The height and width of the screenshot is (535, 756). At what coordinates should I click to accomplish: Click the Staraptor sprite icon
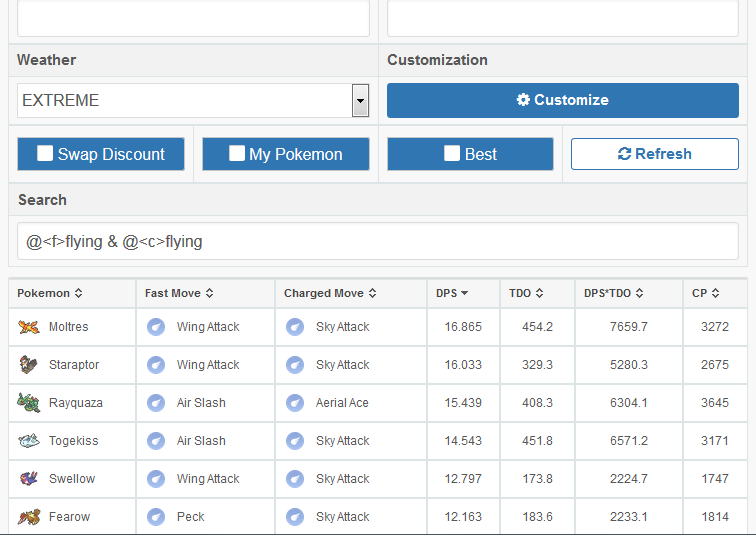[28, 365]
